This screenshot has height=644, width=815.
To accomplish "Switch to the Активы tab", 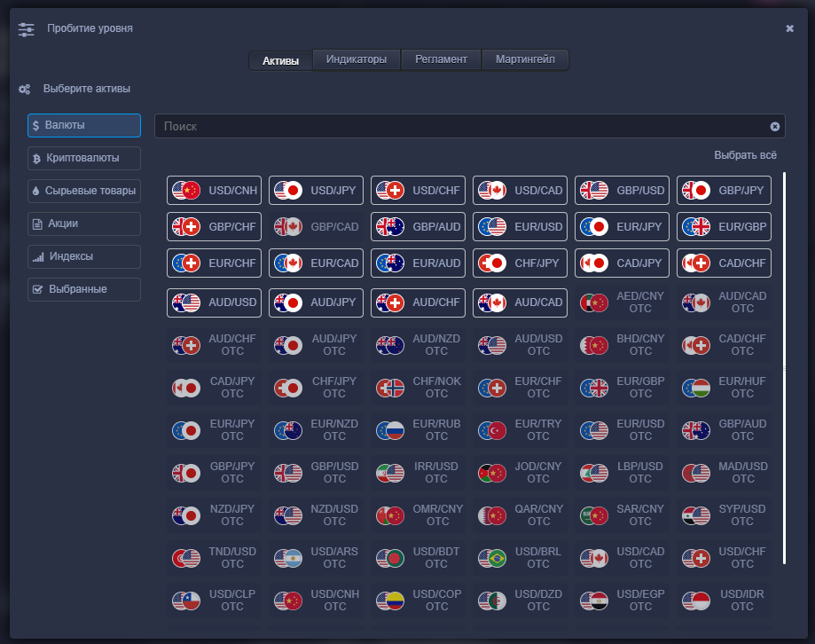I will [280, 60].
